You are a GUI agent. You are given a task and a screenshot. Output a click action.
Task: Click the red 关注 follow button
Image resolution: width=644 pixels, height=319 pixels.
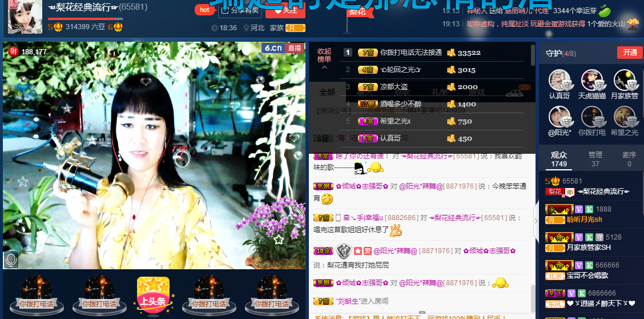click(x=285, y=10)
